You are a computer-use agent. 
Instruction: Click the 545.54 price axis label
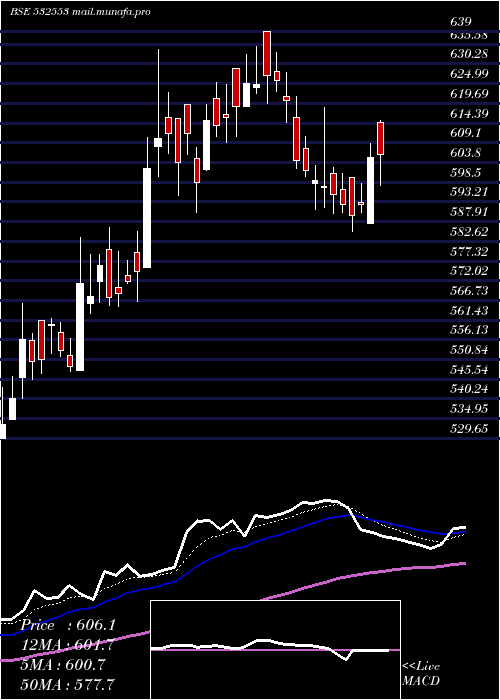point(469,370)
